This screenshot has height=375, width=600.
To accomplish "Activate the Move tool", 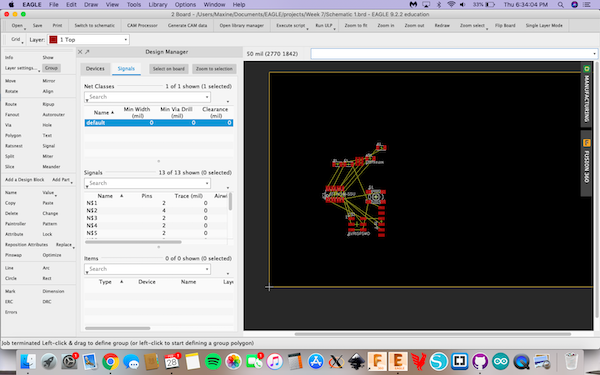I will pyautogui.click(x=10, y=81).
